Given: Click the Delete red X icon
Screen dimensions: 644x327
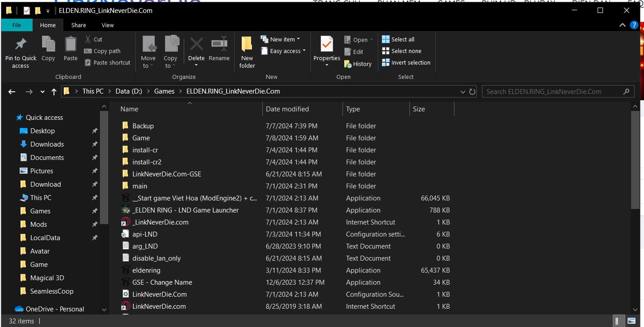Looking at the screenshot, I should pos(196,44).
